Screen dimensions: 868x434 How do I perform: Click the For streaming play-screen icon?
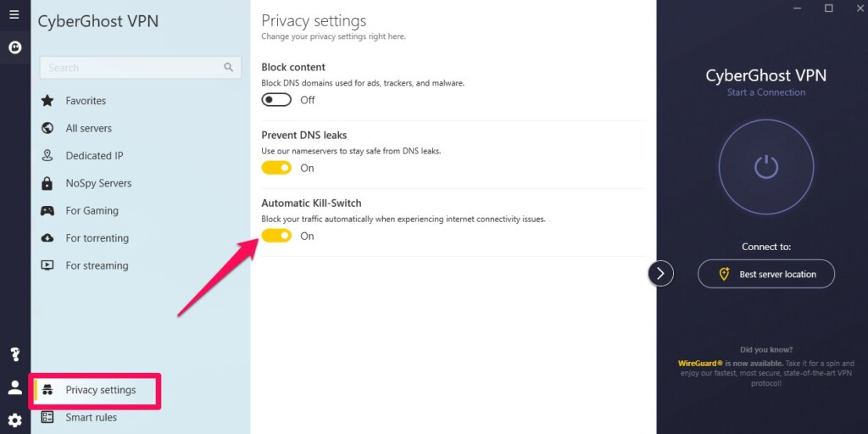coord(47,265)
